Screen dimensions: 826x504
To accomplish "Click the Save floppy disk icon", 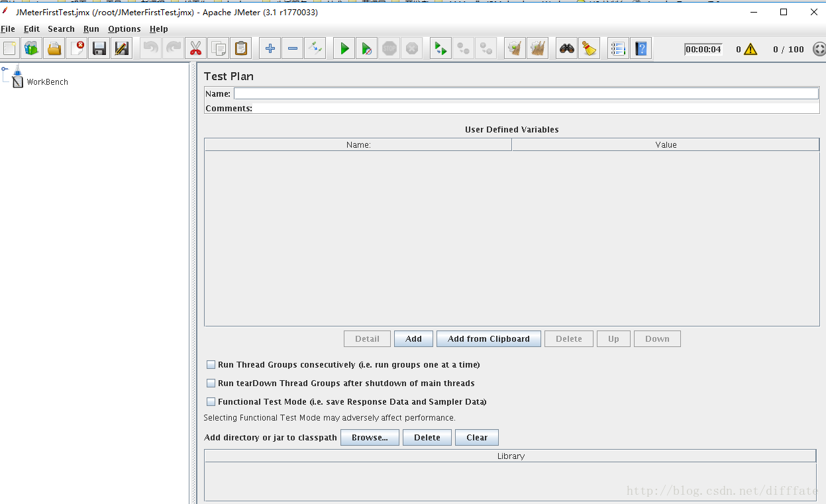I will [99, 48].
